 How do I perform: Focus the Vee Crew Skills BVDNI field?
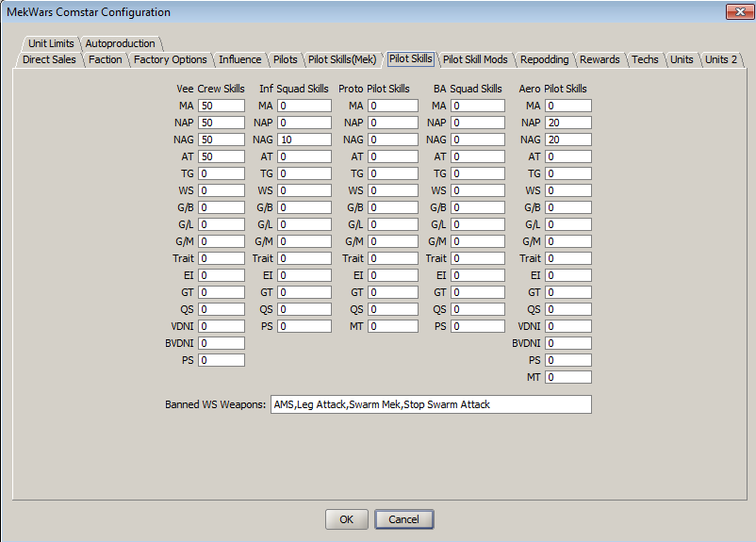221,343
